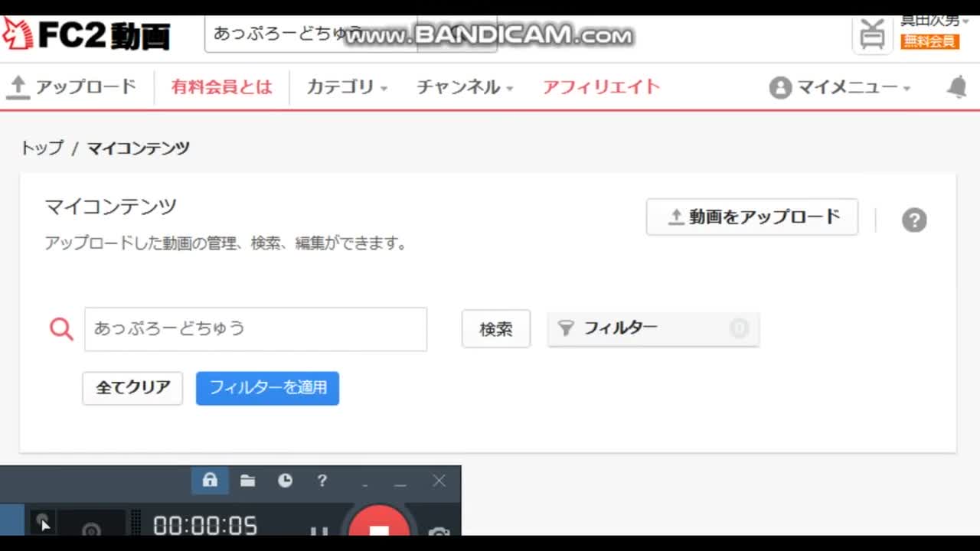
Task: Toggle the Bandicam webcam overlay icon
Action: point(92,527)
